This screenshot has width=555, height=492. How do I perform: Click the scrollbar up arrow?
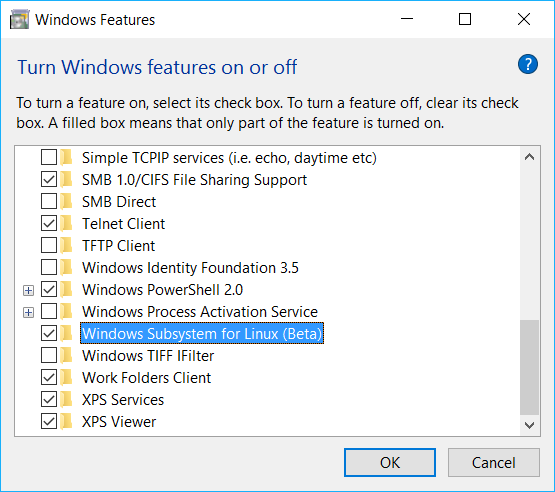point(530,157)
